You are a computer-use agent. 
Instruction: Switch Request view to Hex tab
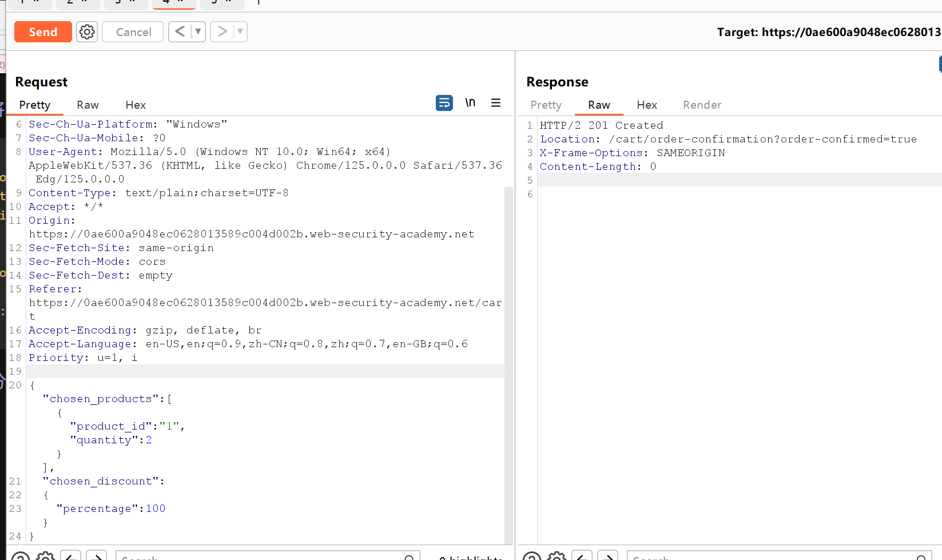click(x=136, y=105)
